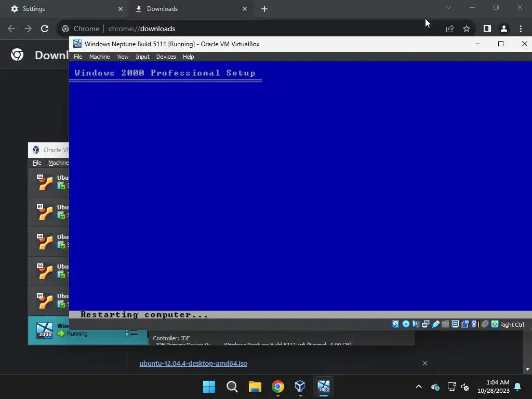532x399 pixels.
Task: Toggle Chrome's side panel button
Action: (487, 29)
